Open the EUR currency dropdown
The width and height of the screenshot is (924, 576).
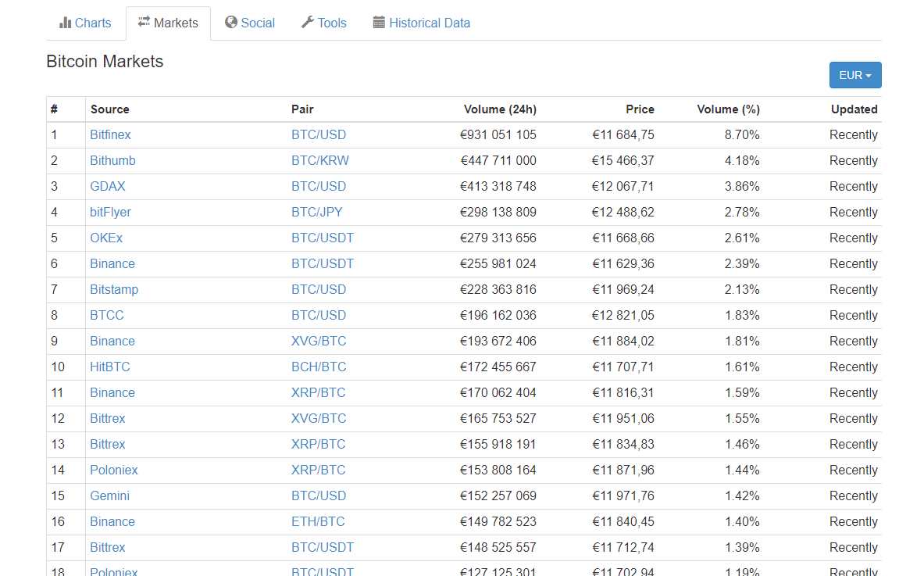pyautogui.click(x=854, y=75)
